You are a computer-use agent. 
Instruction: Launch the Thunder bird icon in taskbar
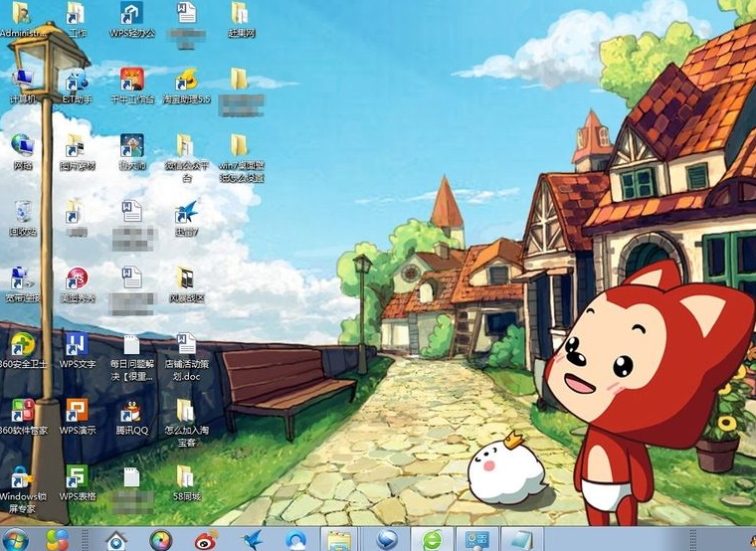253,540
